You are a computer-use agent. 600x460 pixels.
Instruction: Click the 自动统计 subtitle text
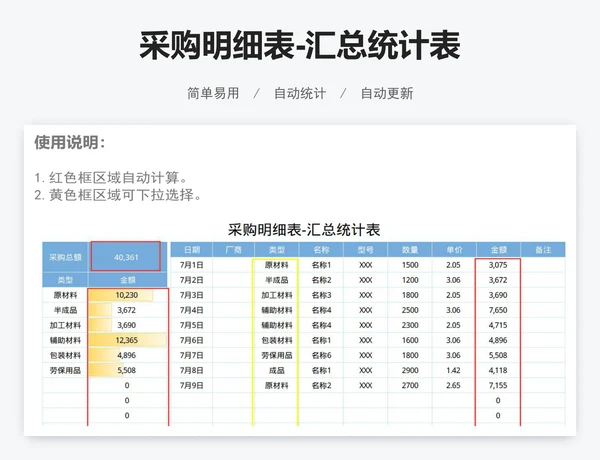coord(300,93)
